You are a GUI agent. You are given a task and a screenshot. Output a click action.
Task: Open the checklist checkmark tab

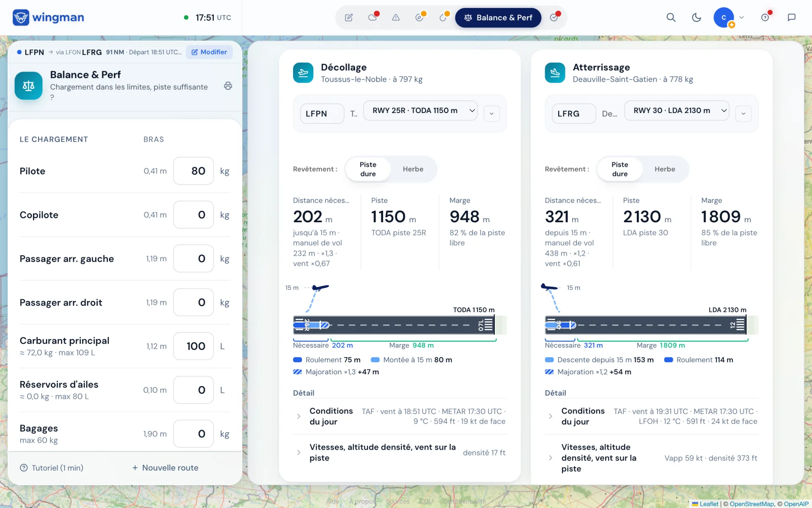coord(554,18)
